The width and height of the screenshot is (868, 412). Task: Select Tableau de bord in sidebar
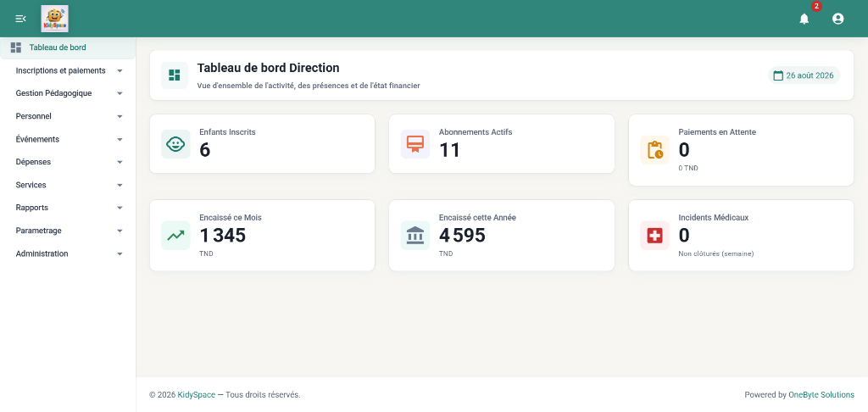click(68, 47)
